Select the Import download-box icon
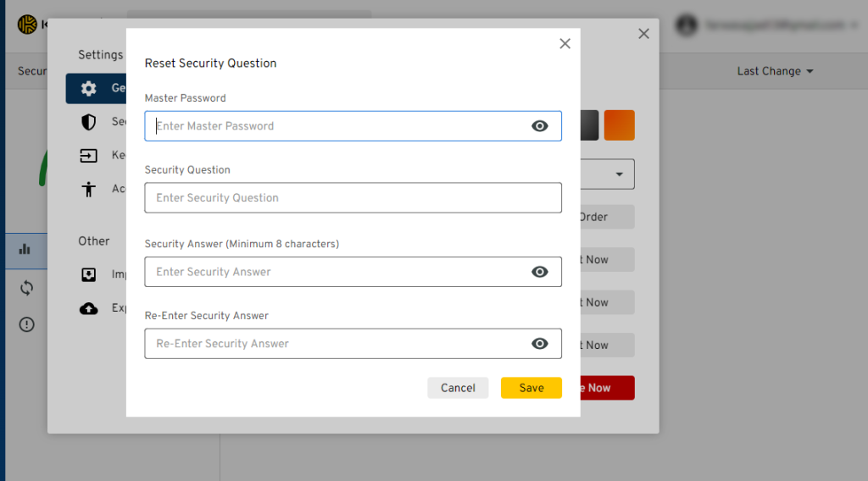The height and width of the screenshot is (481, 868). pos(88,274)
